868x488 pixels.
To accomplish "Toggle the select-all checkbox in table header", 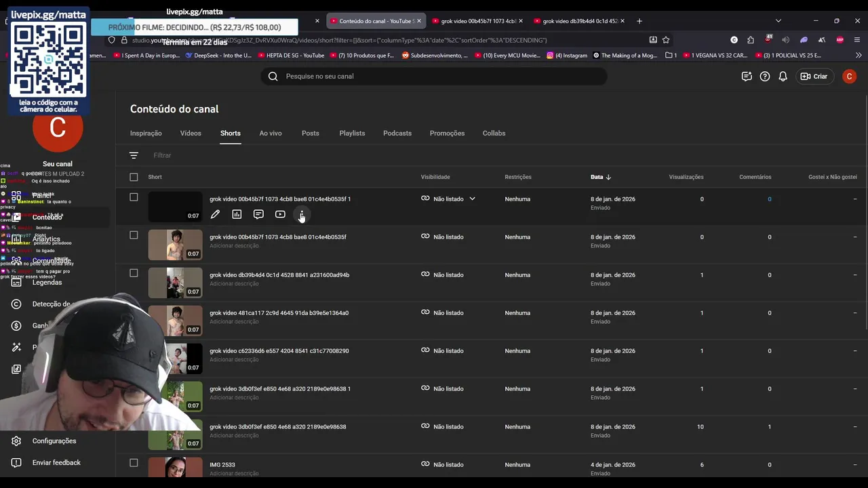I will point(134,177).
